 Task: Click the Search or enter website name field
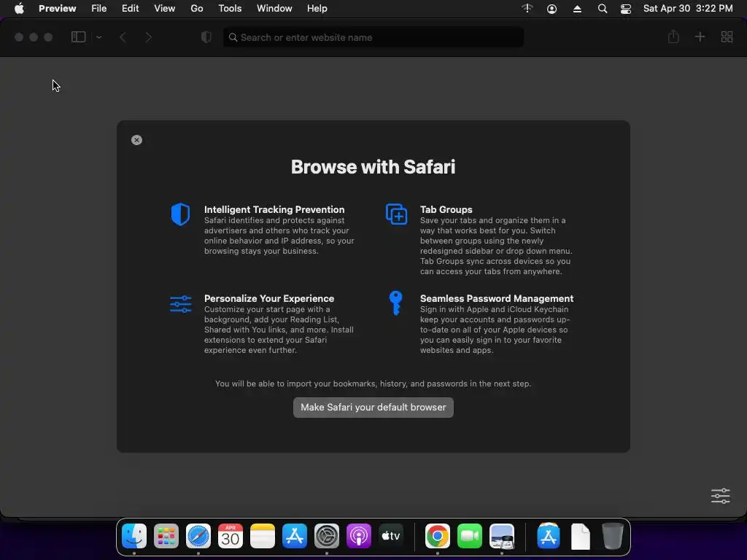(x=373, y=37)
